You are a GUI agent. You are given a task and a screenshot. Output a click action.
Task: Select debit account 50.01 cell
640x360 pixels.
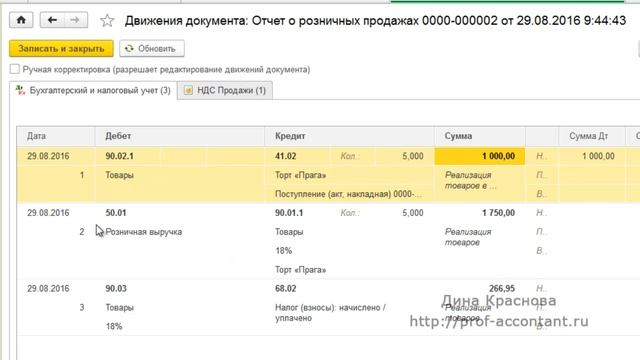[x=116, y=213]
